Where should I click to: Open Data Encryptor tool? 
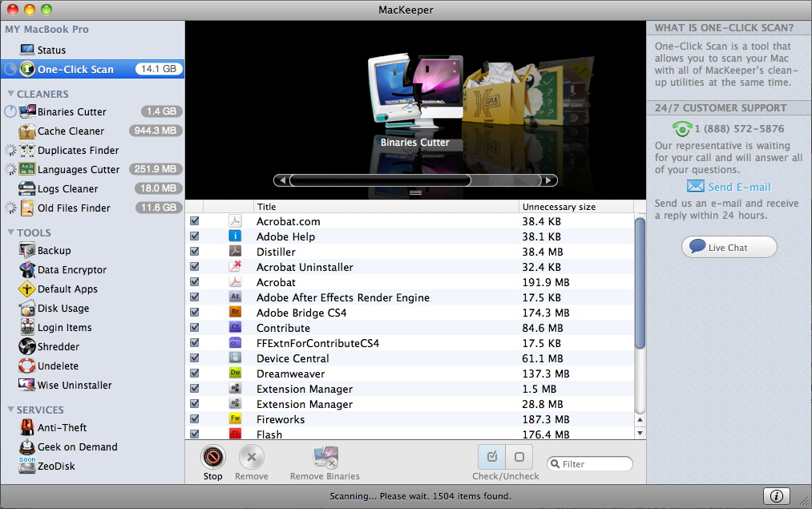point(71,270)
